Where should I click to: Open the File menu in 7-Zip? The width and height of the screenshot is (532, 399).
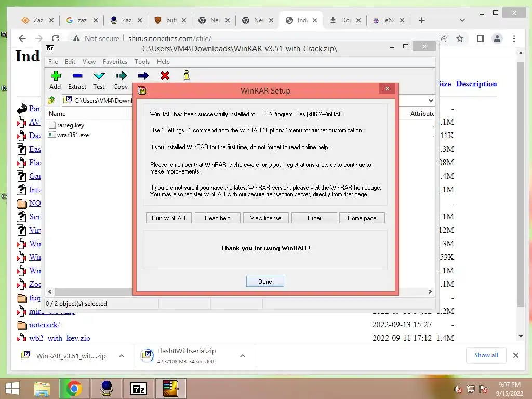tap(53, 62)
